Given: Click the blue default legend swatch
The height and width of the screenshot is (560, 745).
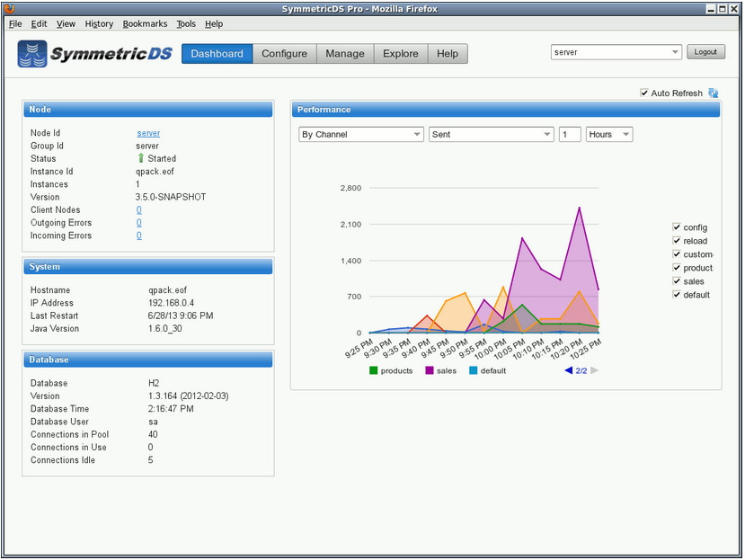Looking at the screenshot, I should click(x=474, y=370).
